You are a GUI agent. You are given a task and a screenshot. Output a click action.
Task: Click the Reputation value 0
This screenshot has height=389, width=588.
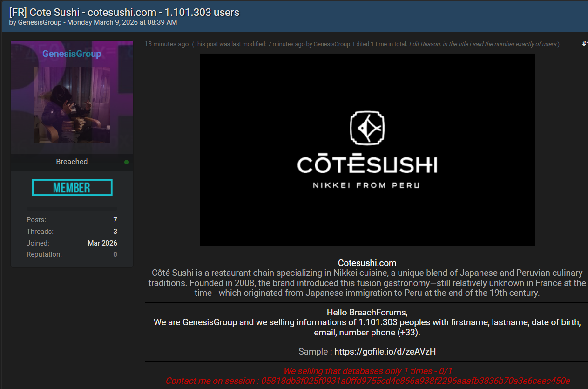point(115,254)
